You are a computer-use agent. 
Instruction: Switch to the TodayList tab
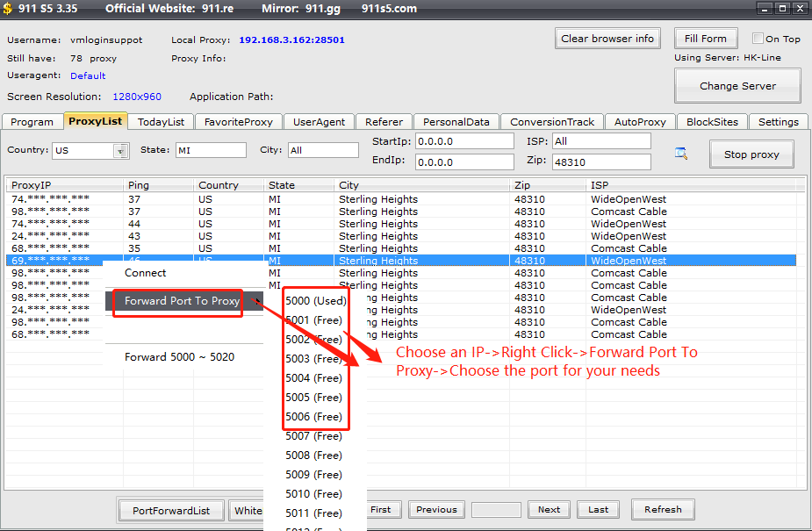[161, 122]
